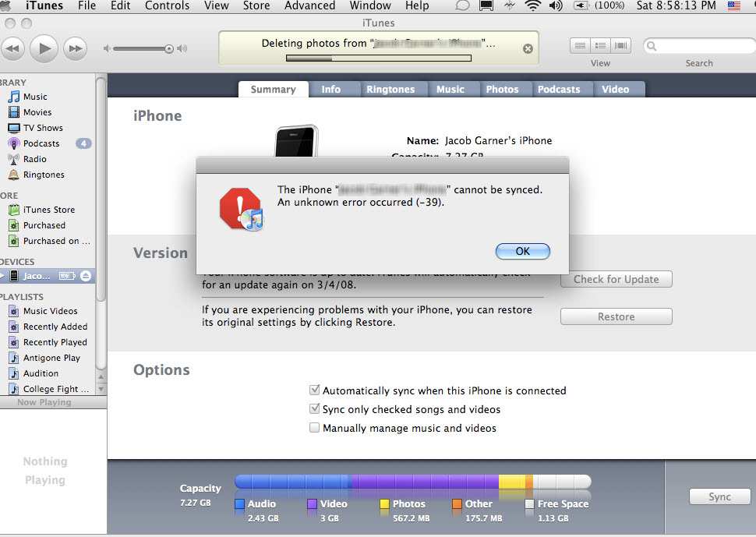Image resolution: width=756 pixels, height=537 pixels.
Task: Switch to the Video tab
Action: click(615, 89)
